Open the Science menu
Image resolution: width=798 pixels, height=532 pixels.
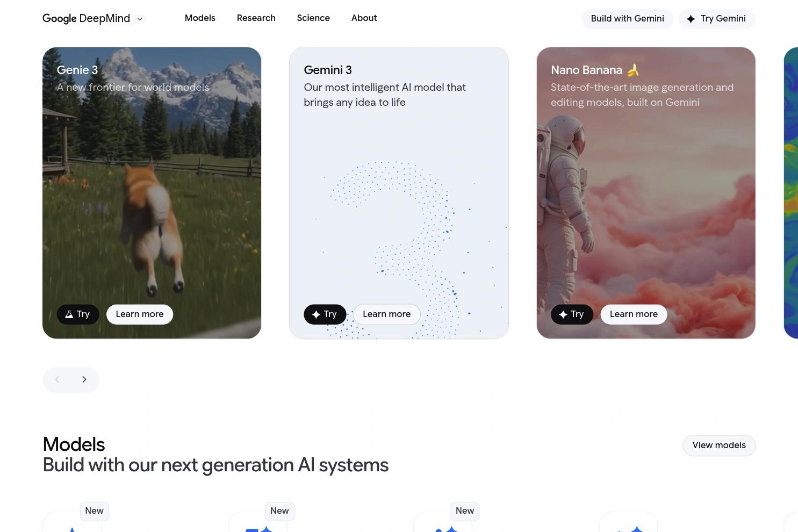313,18
